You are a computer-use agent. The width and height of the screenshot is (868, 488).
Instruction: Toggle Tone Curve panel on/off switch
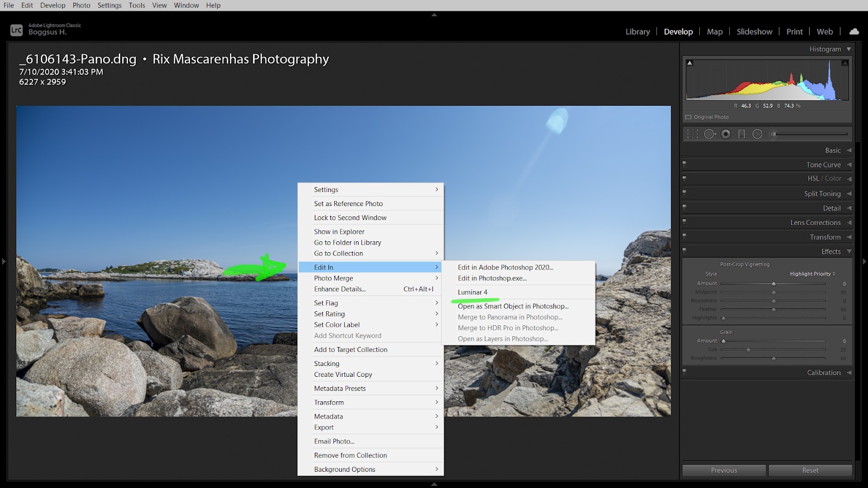click(684, 164)
